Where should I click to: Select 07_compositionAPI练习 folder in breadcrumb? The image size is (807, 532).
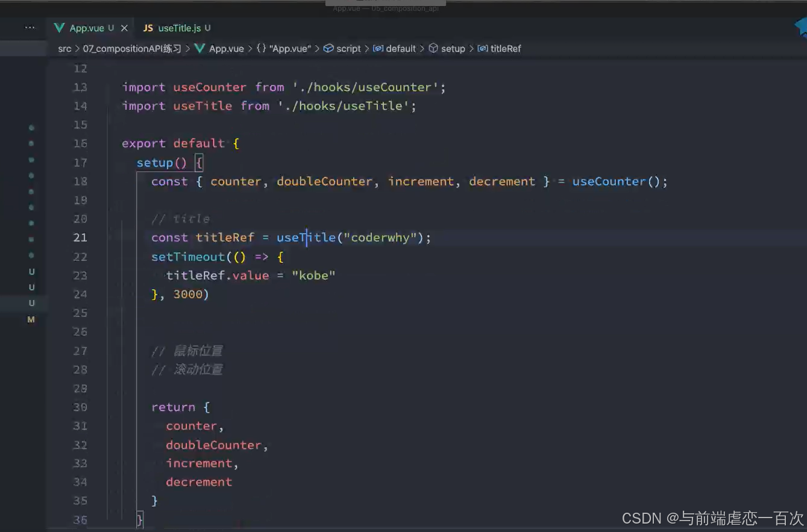(x=131, y=49)
